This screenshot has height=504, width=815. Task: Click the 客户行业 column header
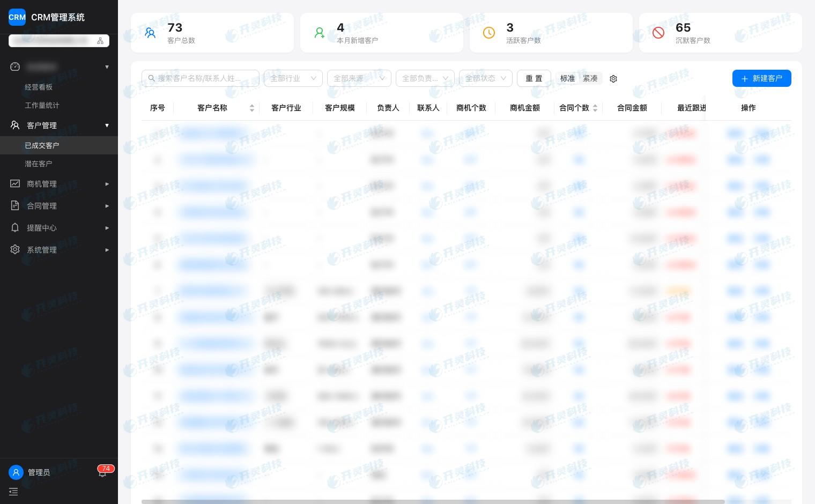coord(286,108)
